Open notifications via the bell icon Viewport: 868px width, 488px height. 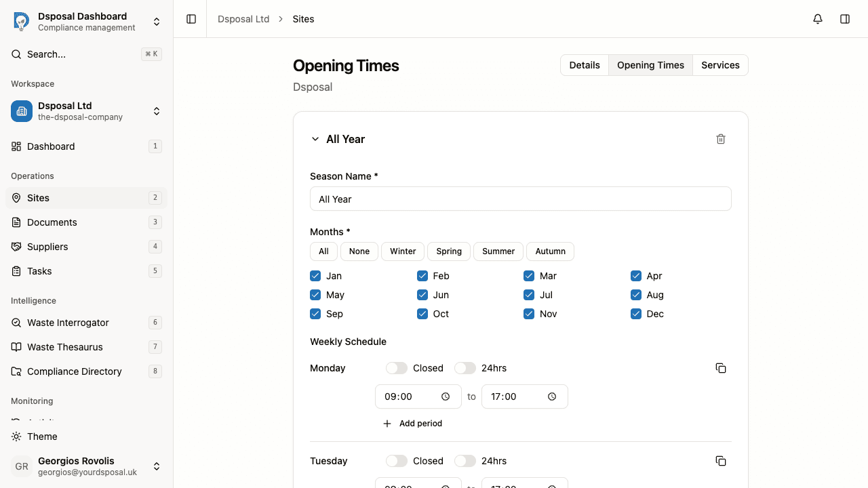[x=817, y=19]
